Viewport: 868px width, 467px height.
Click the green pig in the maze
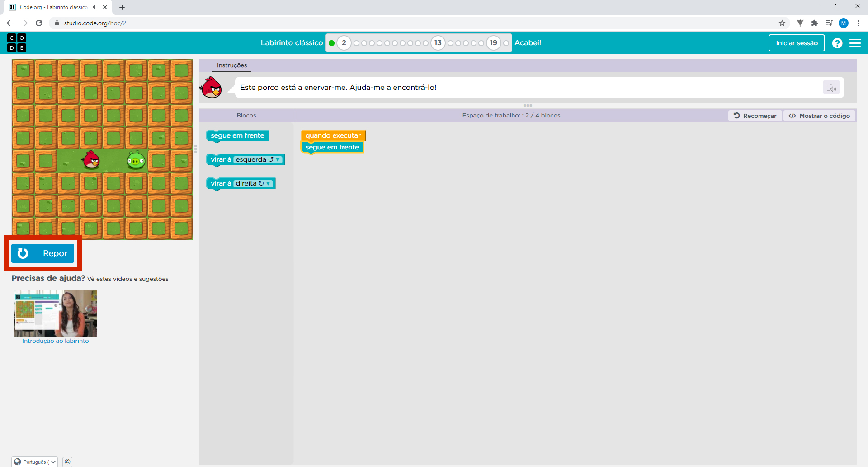pyautogui.click(x=136, y=160)
